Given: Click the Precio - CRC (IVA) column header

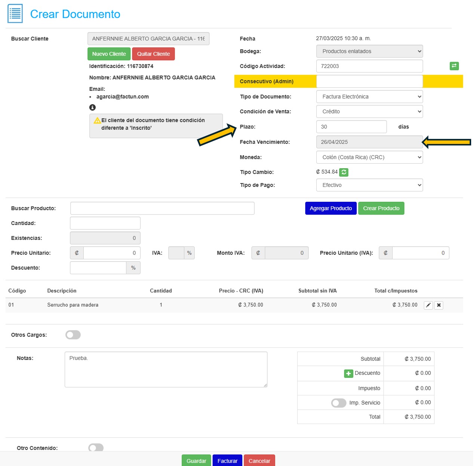Looking at the screenshot, I should 241,291.
